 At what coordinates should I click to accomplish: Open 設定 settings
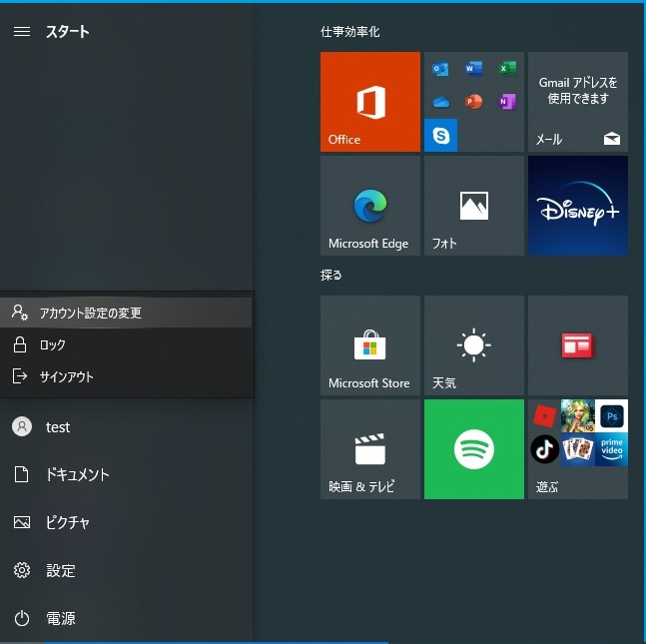click(x=126, y=570)
